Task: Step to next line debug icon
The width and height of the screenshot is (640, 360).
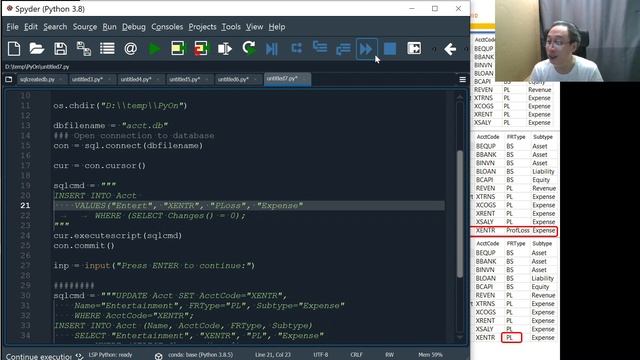Action: point(297,48)
